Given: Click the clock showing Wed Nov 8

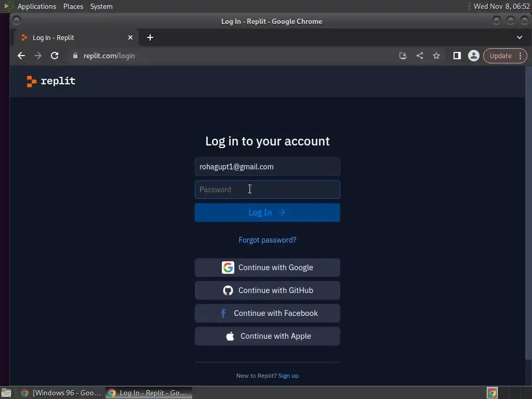Looking at the screenshot, I should (x=501, y=6).
